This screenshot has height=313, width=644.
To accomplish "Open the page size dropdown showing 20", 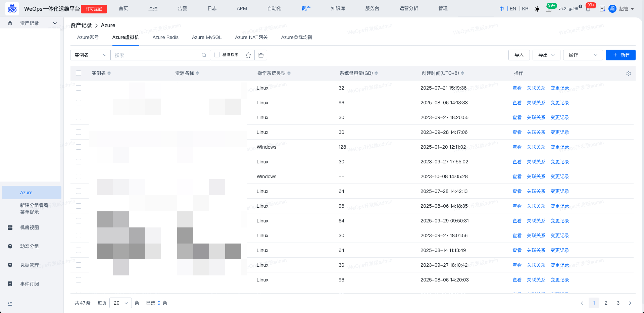I will point(120,303).
